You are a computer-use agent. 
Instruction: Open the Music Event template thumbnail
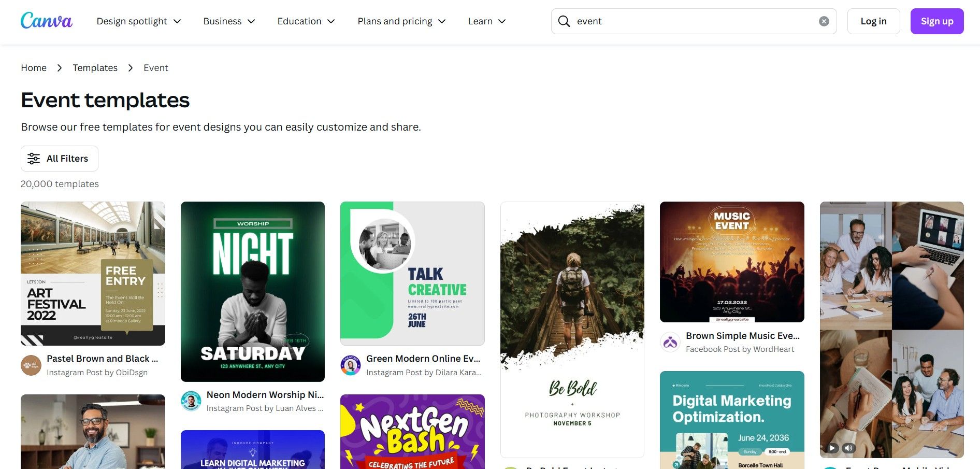click(732, 262)
